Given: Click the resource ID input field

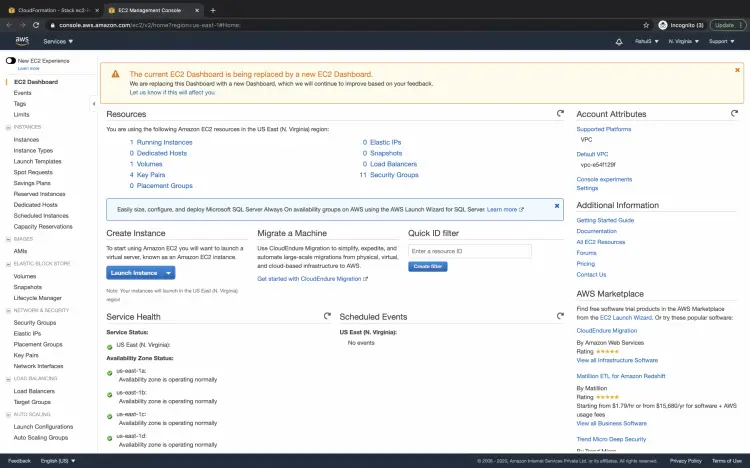Looking at the screenshot, I should [x=469, y=251].
